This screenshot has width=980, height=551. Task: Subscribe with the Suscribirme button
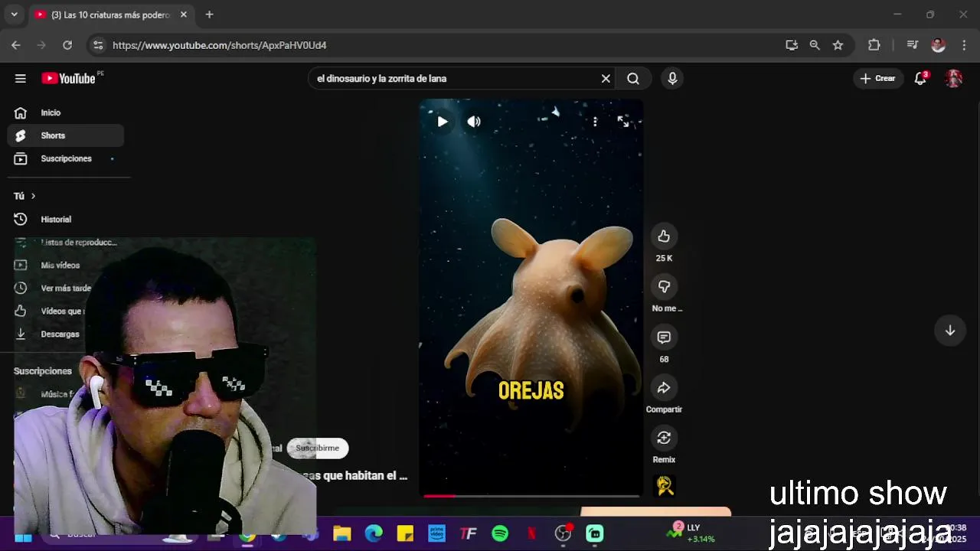(x=318, y=448)
